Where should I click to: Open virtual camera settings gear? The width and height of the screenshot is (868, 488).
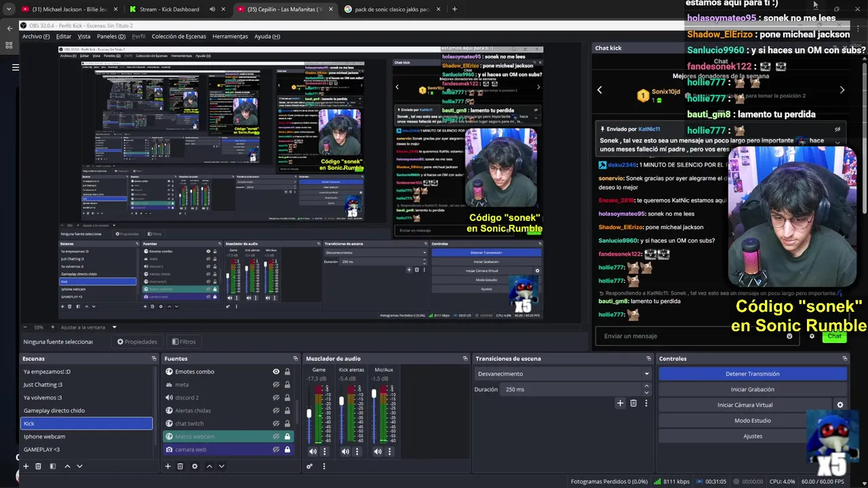click(840, 405)
